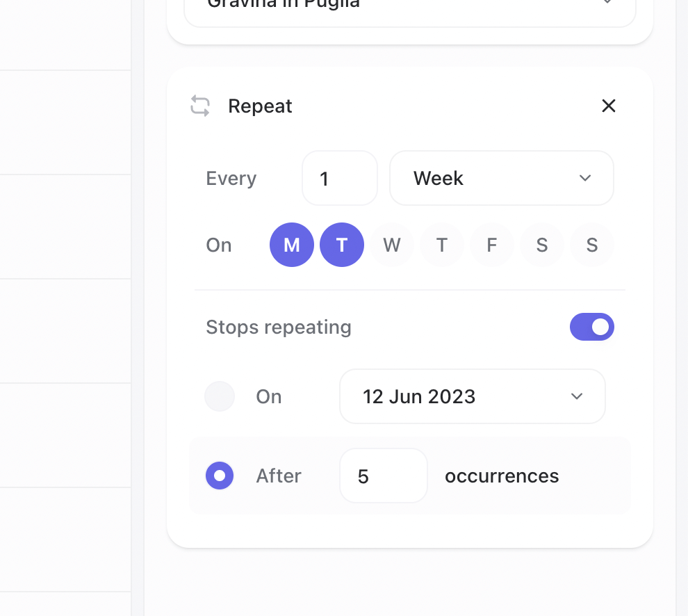This screenshot has width=688, height=616.
Task: Open the Week frequency dropdown
Action: click(x=500, y=179)
